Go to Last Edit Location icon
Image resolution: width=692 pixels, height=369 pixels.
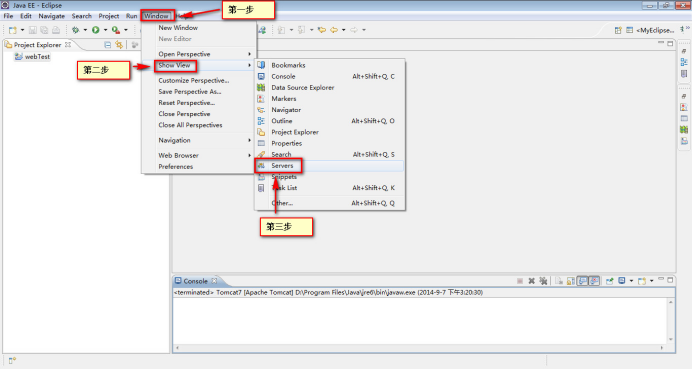[322, 30]
